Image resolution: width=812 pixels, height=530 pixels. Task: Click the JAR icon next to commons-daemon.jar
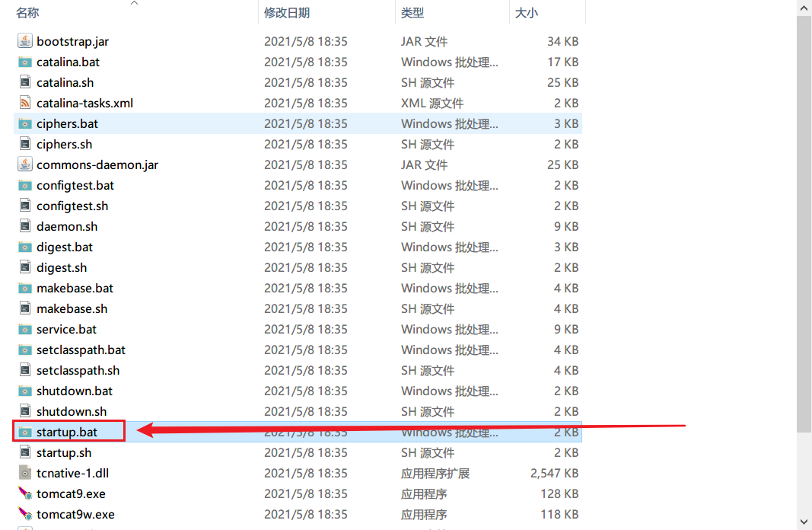coord(24,164)
